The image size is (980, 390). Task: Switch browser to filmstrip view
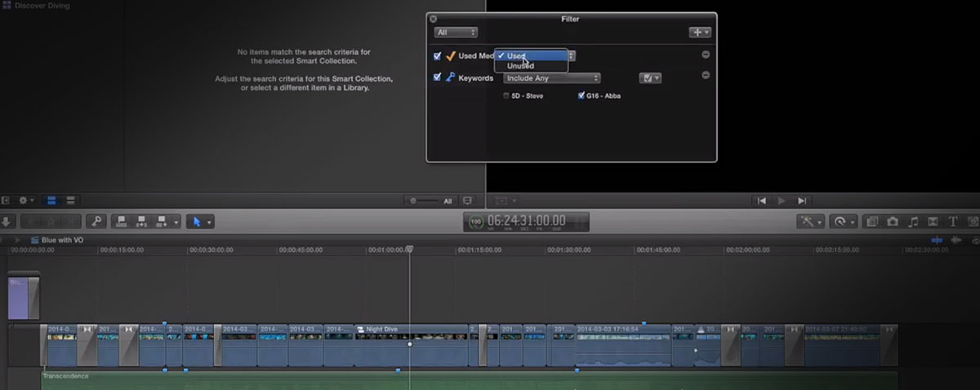[x=51, y=200]
